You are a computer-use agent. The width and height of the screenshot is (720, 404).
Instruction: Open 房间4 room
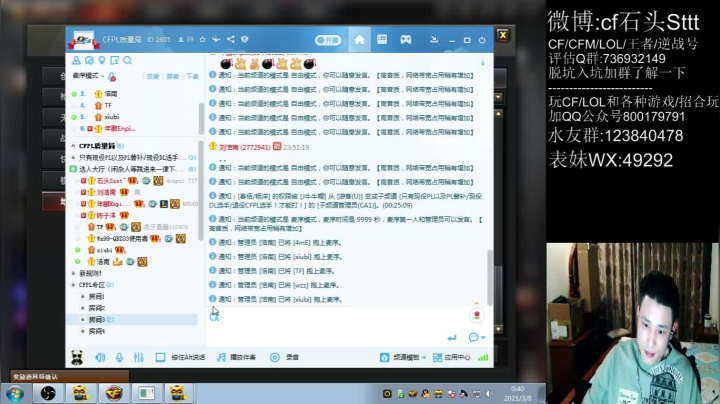[96, 331]
